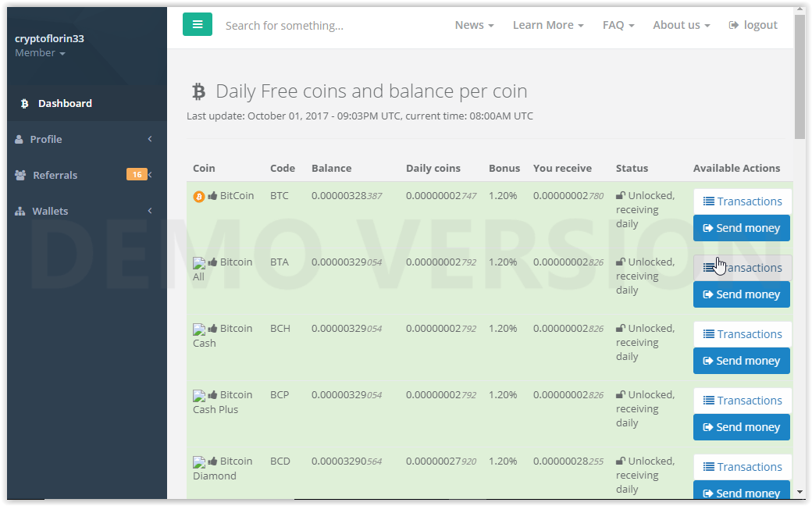This screenshot has height=506, width=812.
Task: Click the scrollbar down arrow
Action: [x=800, y=492]
